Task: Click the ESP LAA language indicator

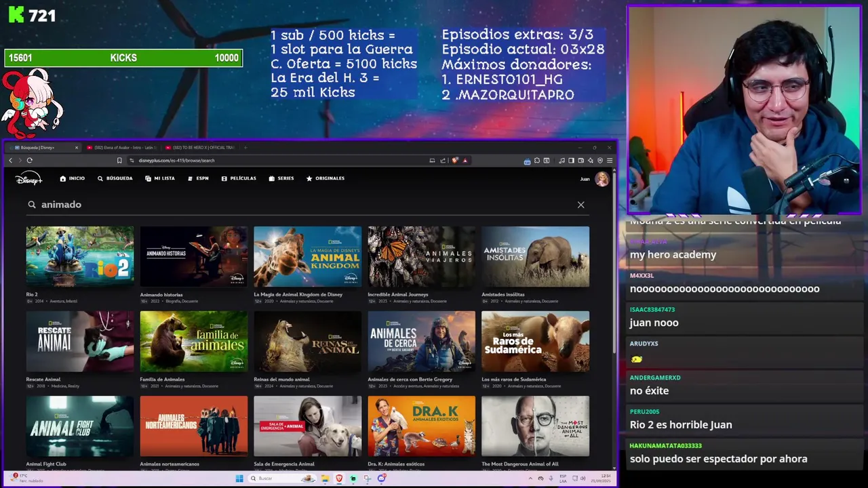Action: tap(563, 479)
